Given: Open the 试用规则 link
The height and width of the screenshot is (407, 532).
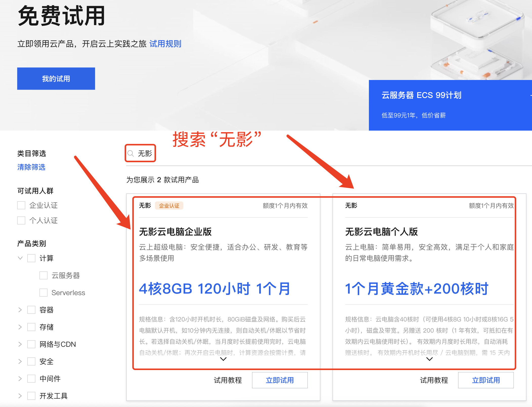Looking at the screenshot, I should pyautogui.click(x=165, y=44).
